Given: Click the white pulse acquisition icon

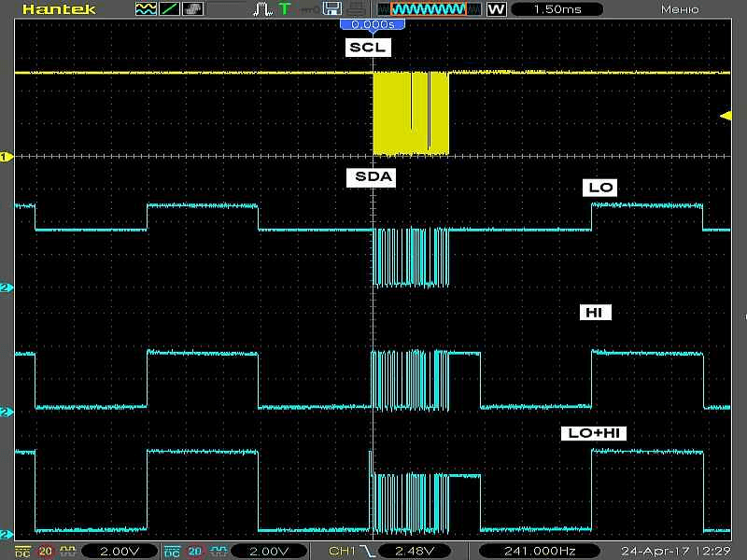Looking at the screenshot, I should (x=262, y=9).
